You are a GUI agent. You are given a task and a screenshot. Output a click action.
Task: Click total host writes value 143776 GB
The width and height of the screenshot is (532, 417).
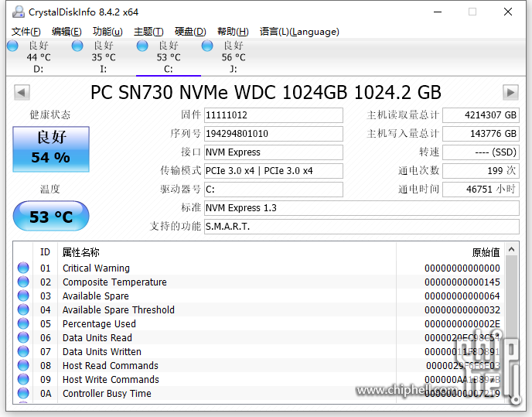click(481, 134)
